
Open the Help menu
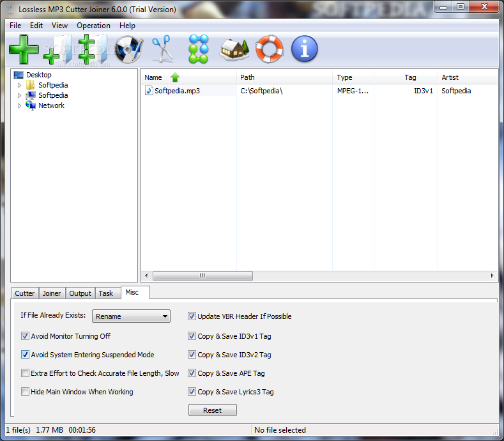(127, 26)
